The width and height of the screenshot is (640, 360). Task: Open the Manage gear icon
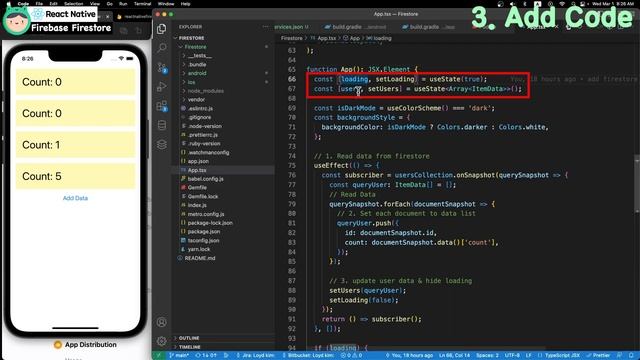(162, 341)
